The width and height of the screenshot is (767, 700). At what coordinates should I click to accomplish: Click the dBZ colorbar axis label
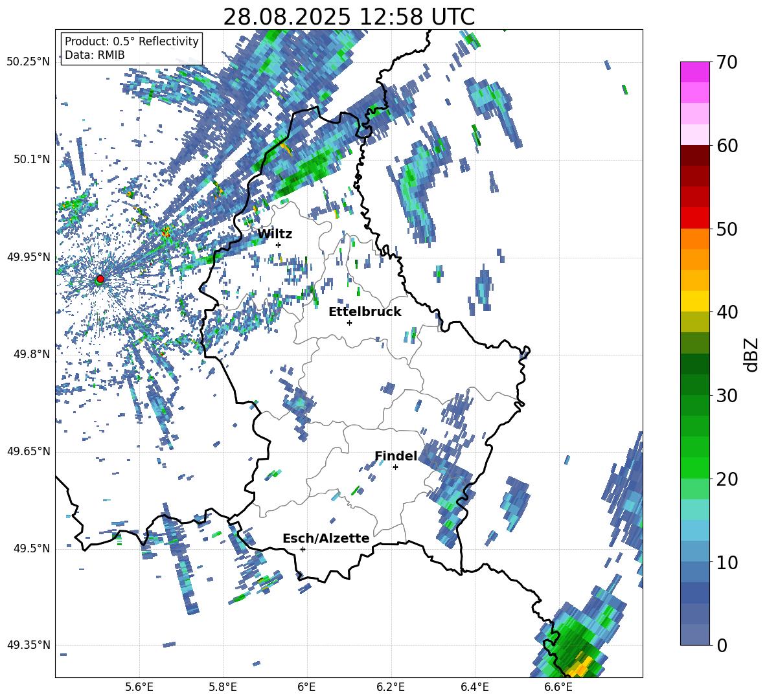(752, 354)
